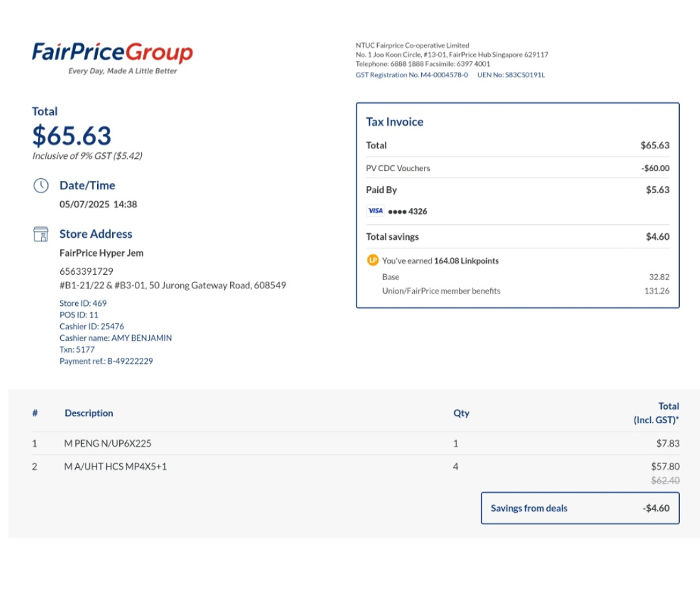This screenshot has height=604, width=700.
Task: Click the Paid By label
Action: (x=381, y=190)
